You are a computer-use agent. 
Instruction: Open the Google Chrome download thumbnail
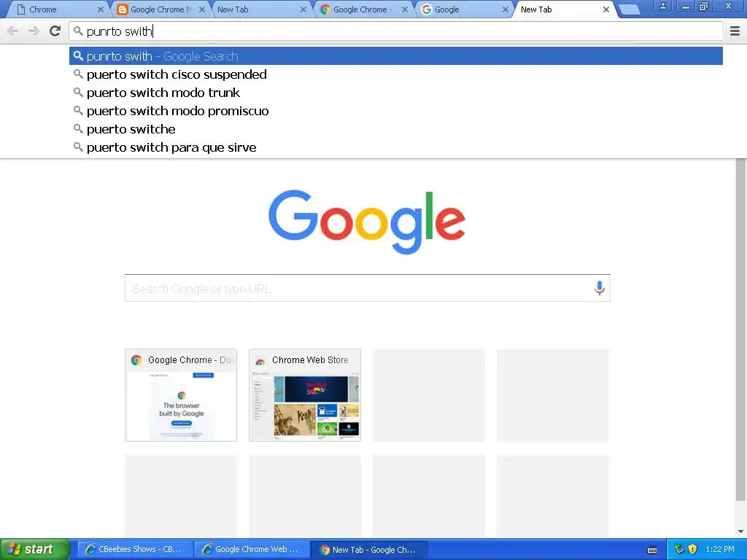(181, 395)
